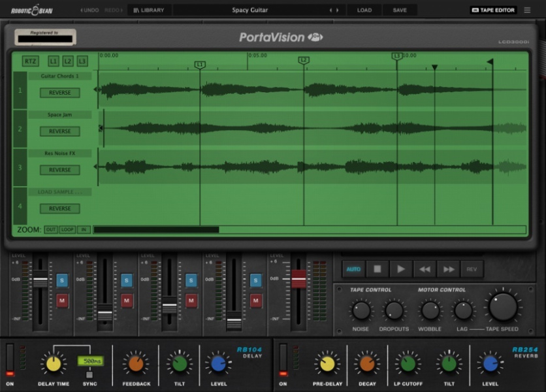546x392 pixels.
Task: Toggle the AUTO transport mode
Action: point(353,269)
